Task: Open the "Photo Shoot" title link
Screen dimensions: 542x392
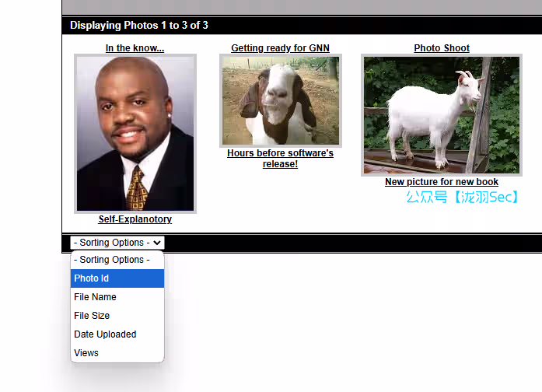Action: 441,48
